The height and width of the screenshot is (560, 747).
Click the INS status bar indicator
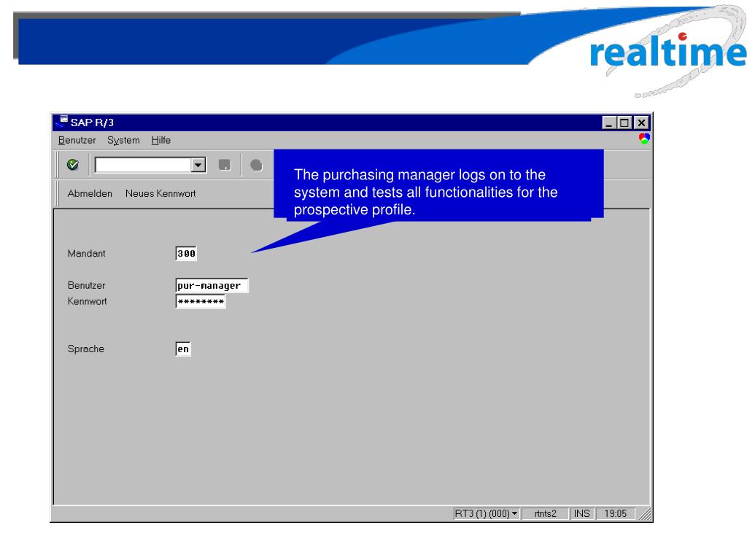581,514
